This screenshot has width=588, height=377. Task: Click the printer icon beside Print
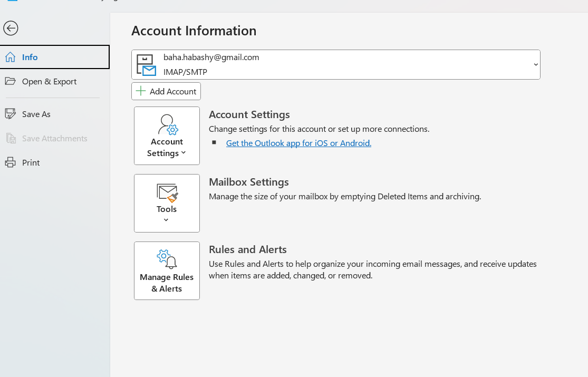tap(11, 162)
